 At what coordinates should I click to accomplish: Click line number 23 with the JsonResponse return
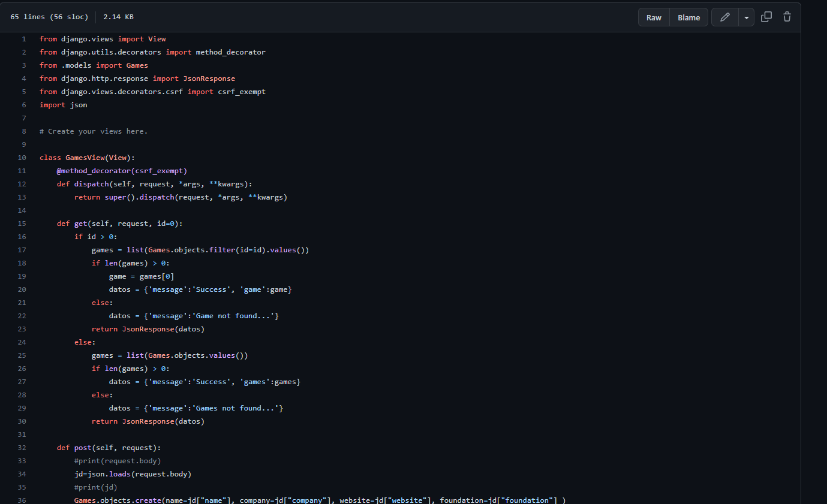(x=22, y=329)
